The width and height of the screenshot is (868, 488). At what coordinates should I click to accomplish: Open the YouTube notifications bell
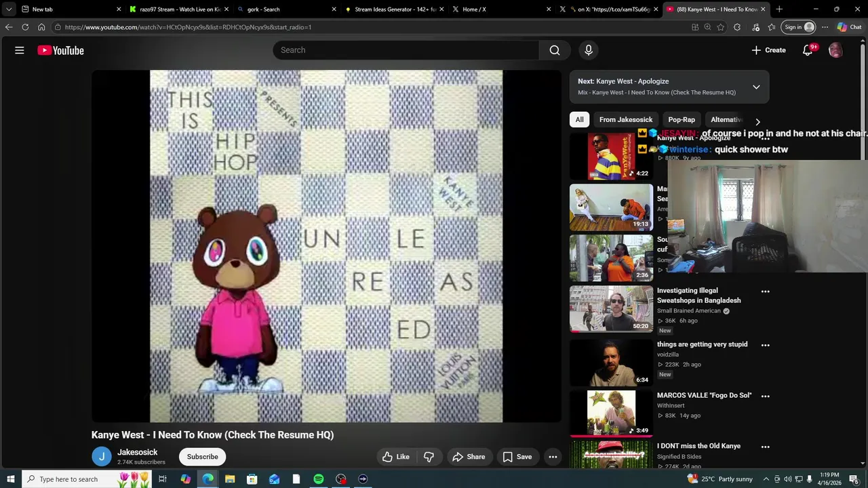pos(808,50)
